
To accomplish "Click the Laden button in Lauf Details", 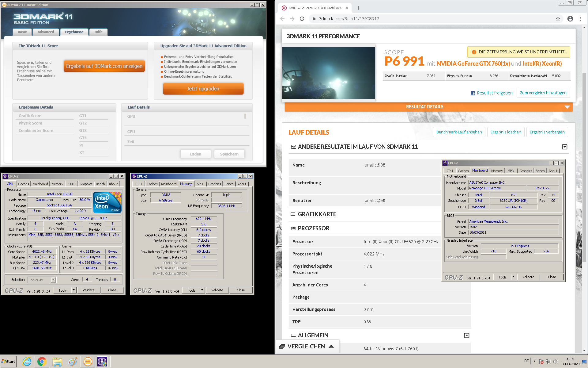I will point(196,154).
